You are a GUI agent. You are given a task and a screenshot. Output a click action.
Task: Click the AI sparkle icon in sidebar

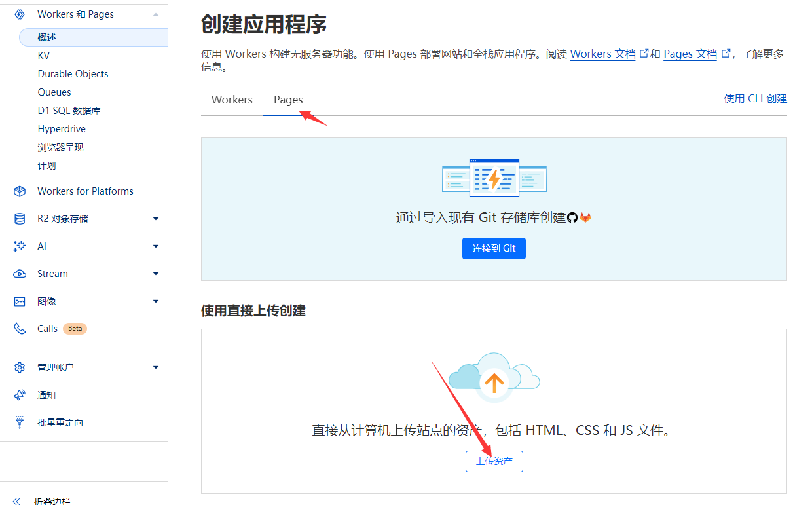[x=20, y=246]
